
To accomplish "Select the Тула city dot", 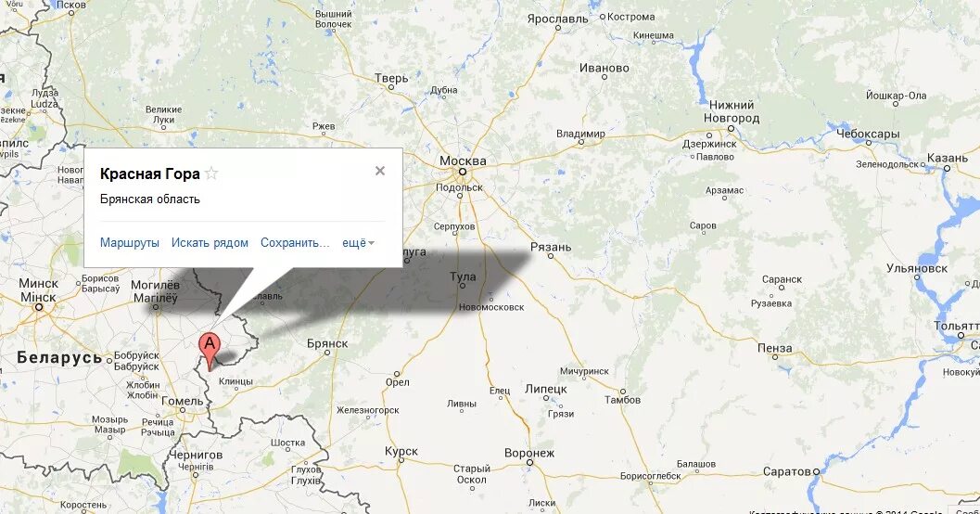I will [462, 286].
